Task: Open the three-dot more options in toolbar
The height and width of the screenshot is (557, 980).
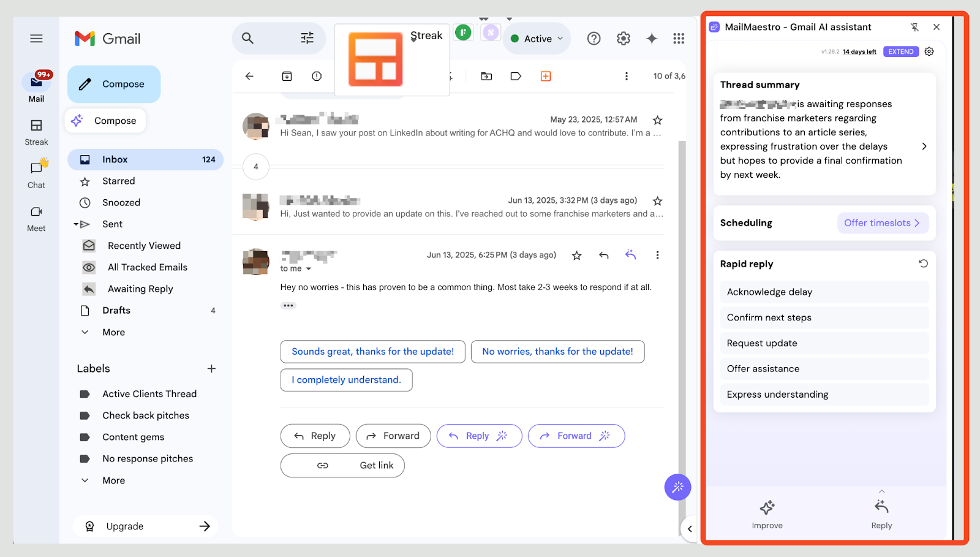Action: [626, 76]
